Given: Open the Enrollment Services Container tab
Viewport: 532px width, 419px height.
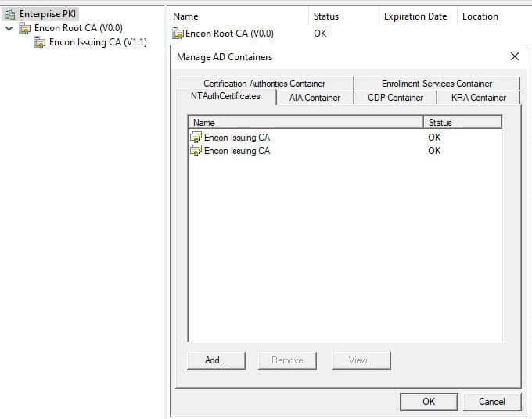Looking at the screenshot, I should pos(437,84).
